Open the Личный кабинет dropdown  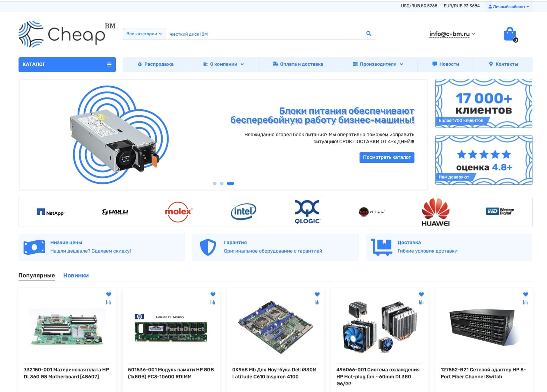point(509,7)
